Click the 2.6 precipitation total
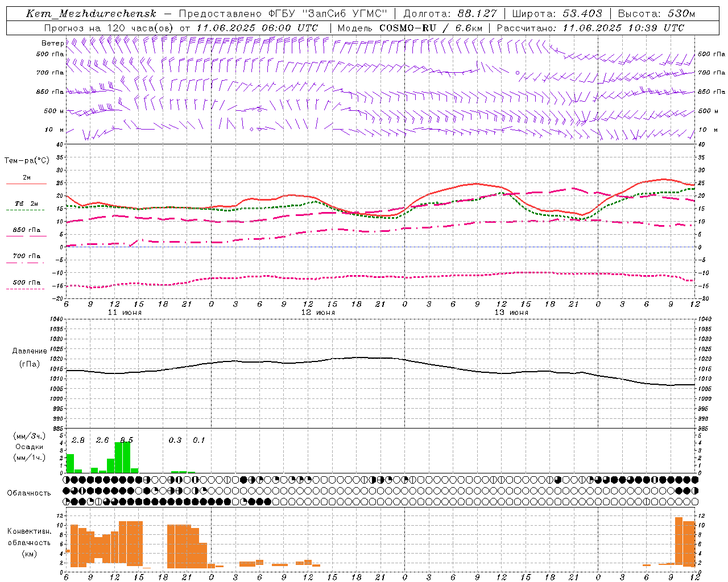728x582 pixels. coord(102,440)
